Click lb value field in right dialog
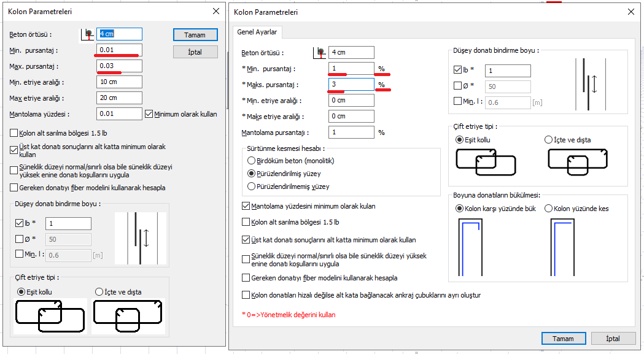Screen dimensions: 644x354 tap(508, 71)
